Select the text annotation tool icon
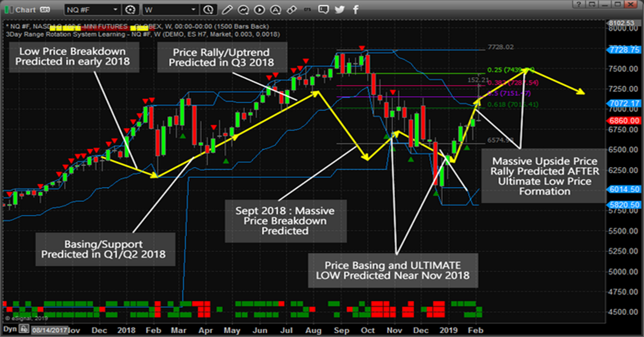Screen dimensions: 644x337 275,9
